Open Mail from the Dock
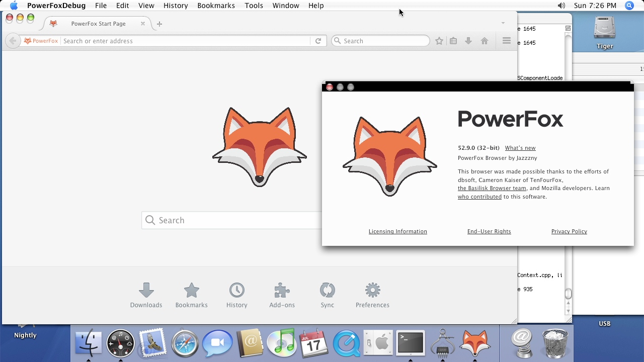This screenshot has height=362, width=644. 152,343
